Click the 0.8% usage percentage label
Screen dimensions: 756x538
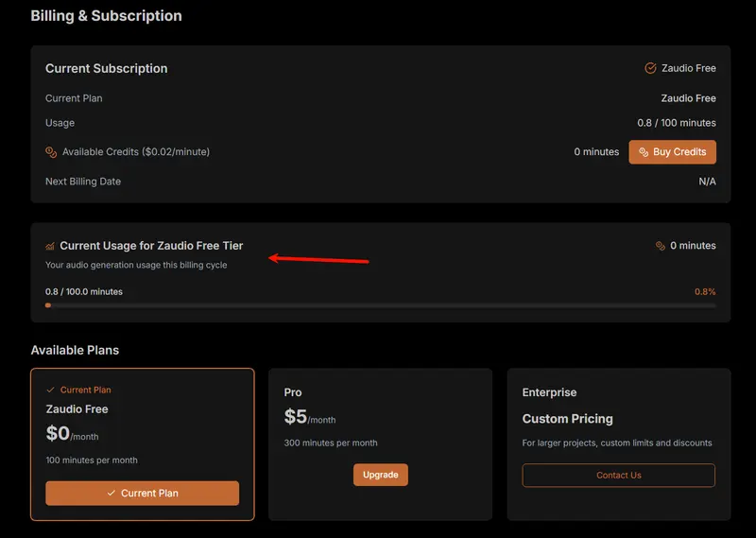tap(705, 292)
